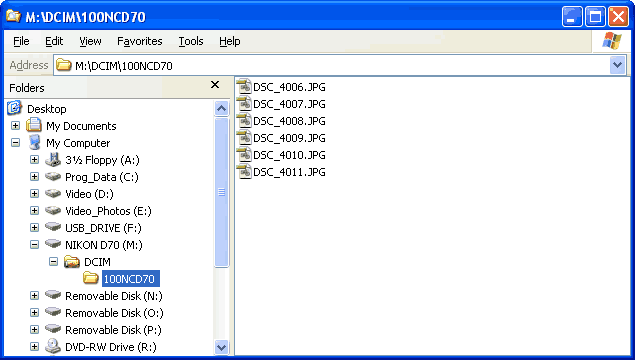This screenshot has height=360, width=635.
Task: Open the Address bar dropdown
Action: tap(617, 65)
